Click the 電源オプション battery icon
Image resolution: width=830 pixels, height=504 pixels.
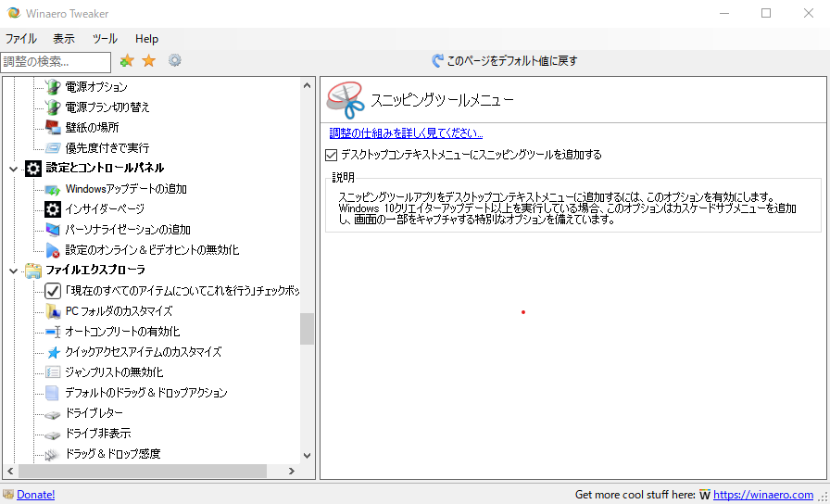pyautogui.click(x=53, y=87)
